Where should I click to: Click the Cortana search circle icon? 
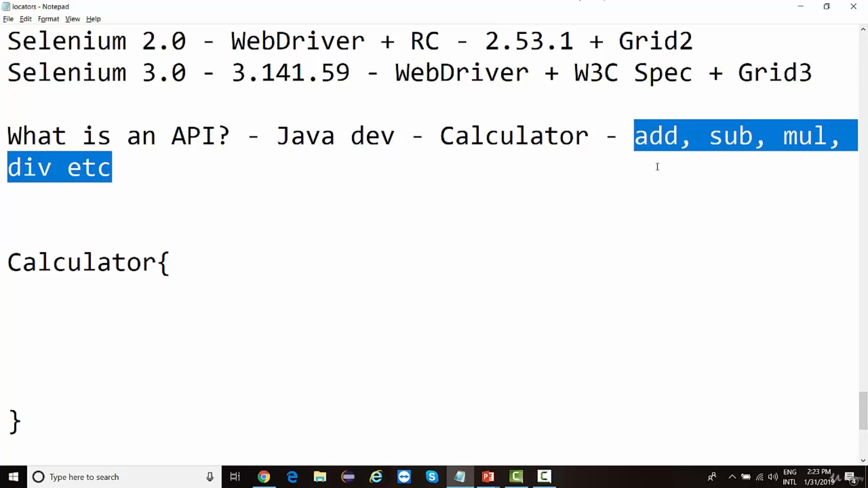[38, 477]
